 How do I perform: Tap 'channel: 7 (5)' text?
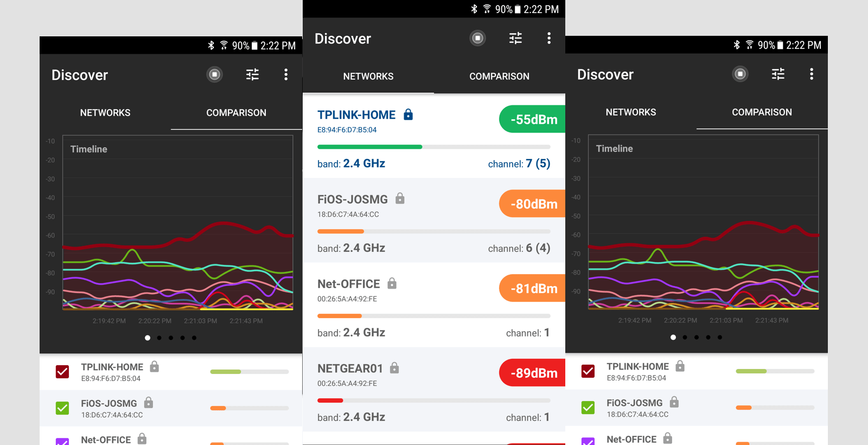pyautogui.click(x=519, y=164)
